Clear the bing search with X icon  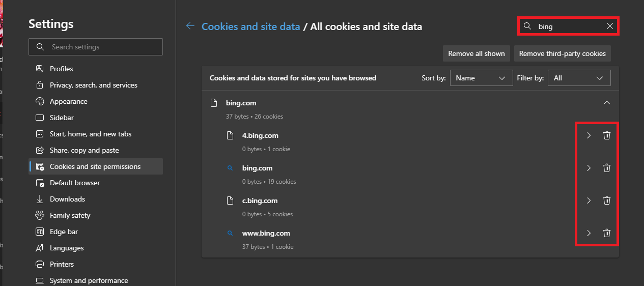(609, 26)
